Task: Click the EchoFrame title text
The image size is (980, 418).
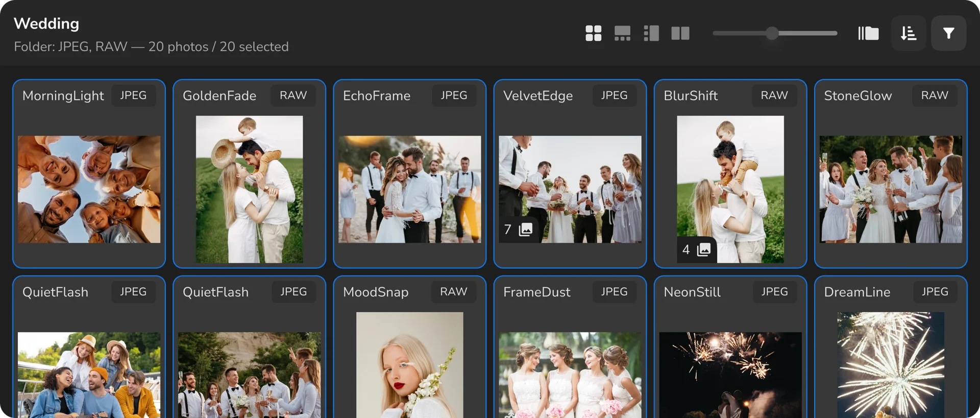Action: tap(377, 96)
